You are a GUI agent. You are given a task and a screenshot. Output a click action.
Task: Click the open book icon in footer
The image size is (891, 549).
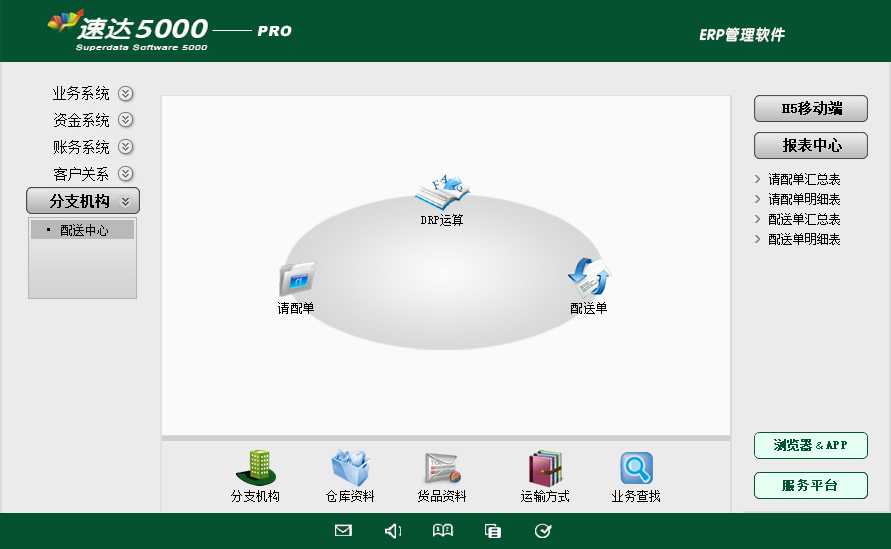pyautogui.click(x=443, y=531)
